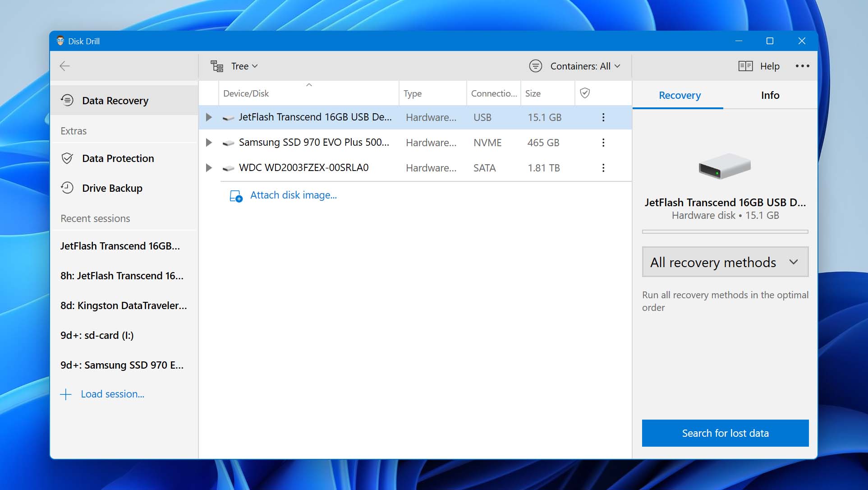Image resolution: width=868 pixels, height=490 pixels.
Task: Switch to the Info tab
Action: click(770, 95)
